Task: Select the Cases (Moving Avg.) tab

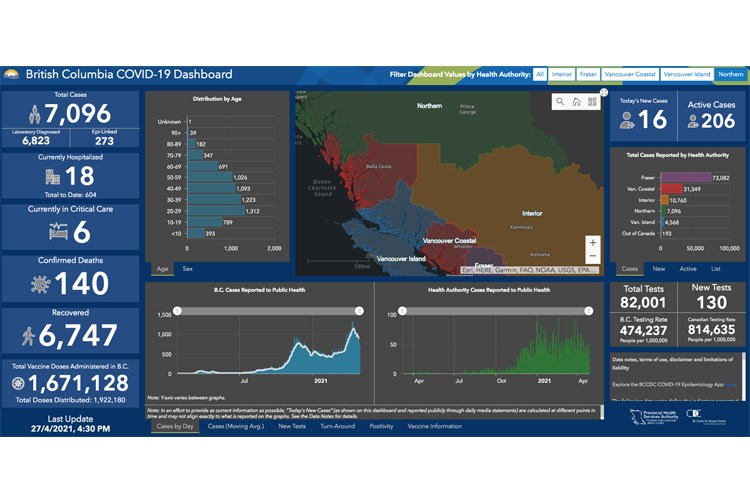Action: (x=236, y=426)
